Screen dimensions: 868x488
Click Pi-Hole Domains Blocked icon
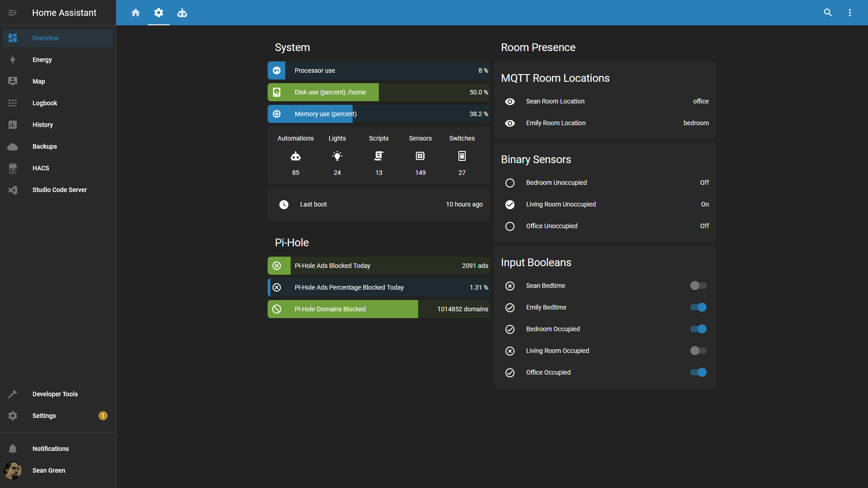coord(277,309)
